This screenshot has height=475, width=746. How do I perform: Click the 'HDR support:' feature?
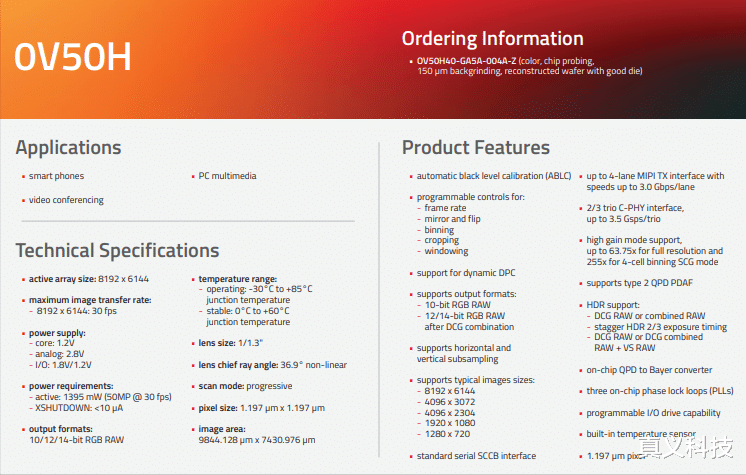[613, 305]
